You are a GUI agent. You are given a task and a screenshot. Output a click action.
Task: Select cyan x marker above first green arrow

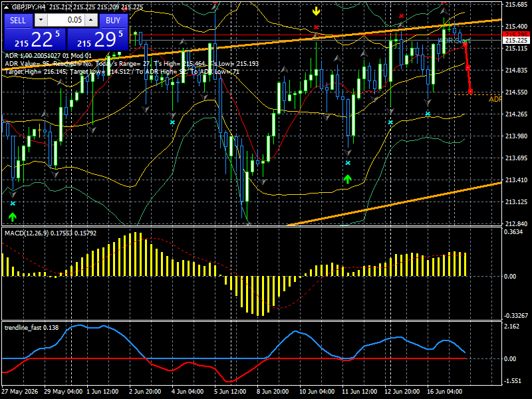point(13,203)
